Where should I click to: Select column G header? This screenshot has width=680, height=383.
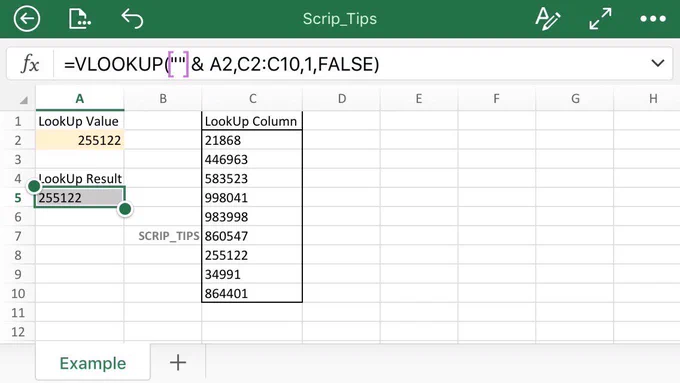click(575, 99)
